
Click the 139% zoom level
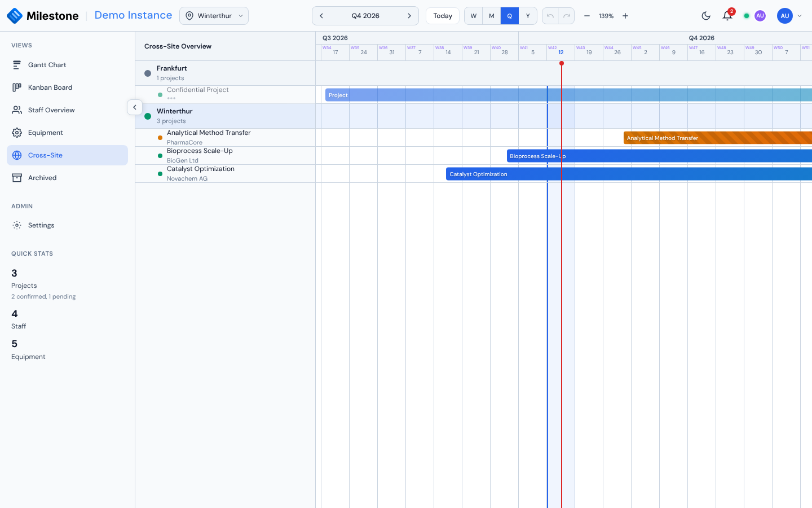(x=606, y=16)
